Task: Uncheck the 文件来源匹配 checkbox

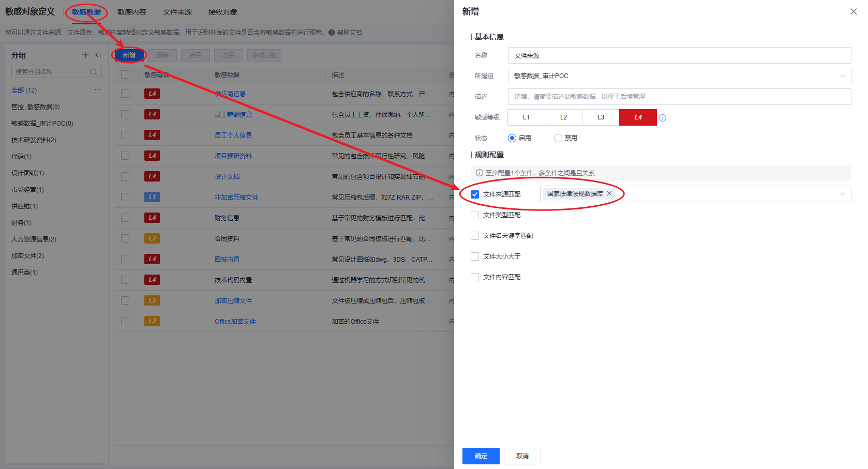Action: tap(475, 194)
